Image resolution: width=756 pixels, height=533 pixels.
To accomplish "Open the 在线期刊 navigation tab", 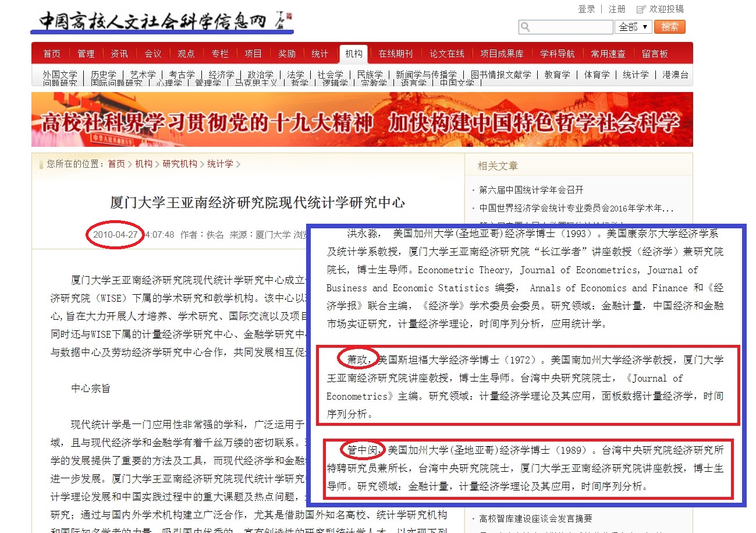I will (396, 54).
